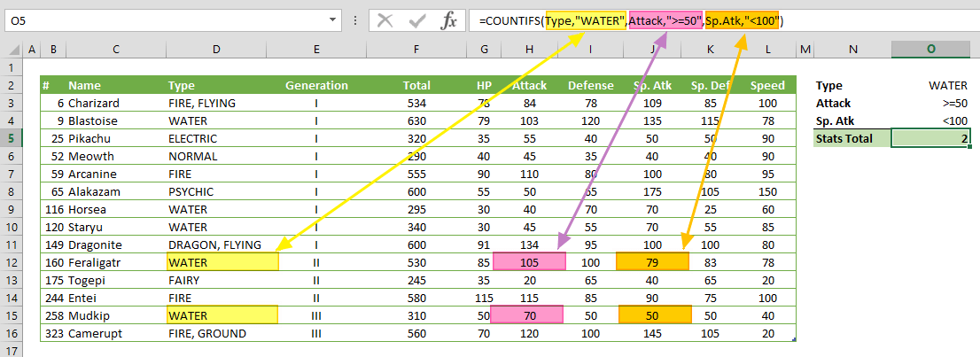
Task: Select the Togepi name cell
Action: pos(115,280)
